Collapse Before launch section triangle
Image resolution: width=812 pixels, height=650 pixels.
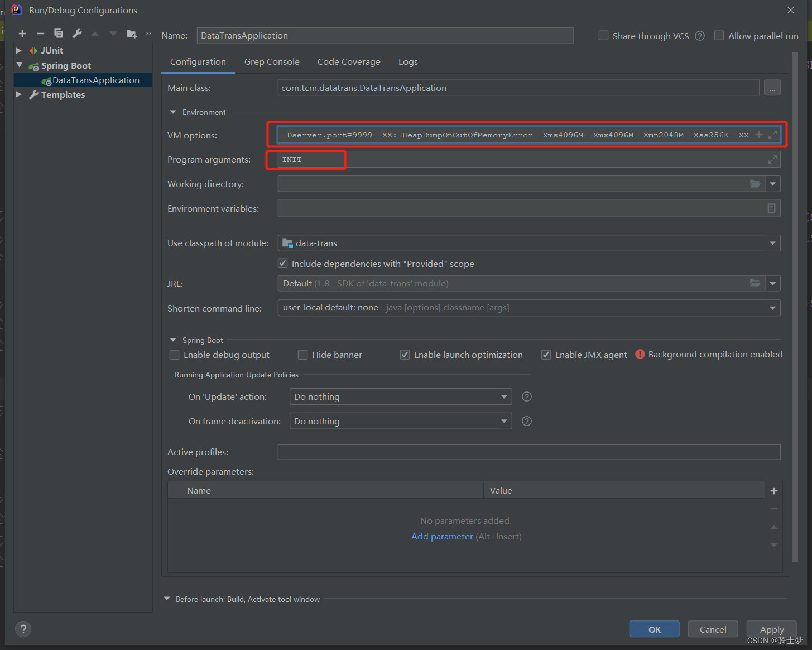167,599
